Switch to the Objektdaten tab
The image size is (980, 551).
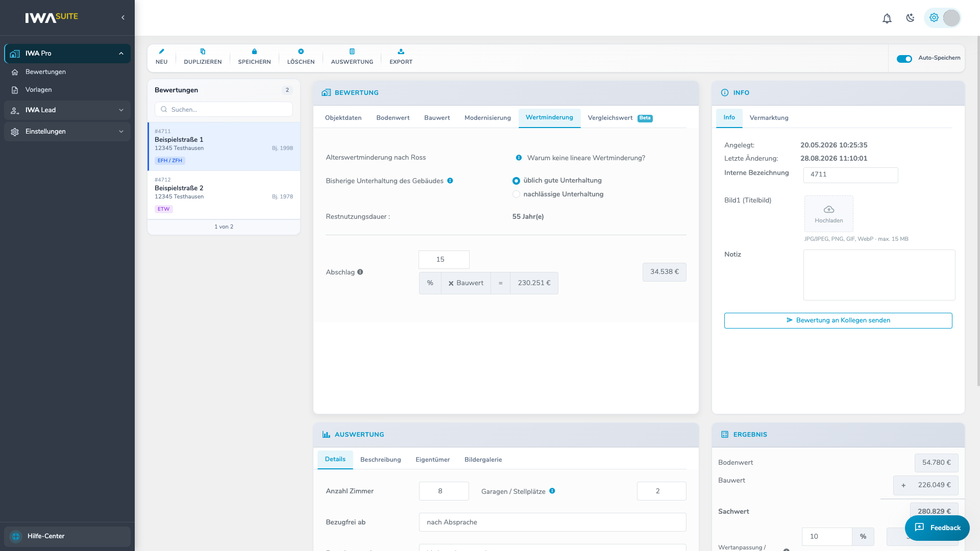click(x=343, y=118)
